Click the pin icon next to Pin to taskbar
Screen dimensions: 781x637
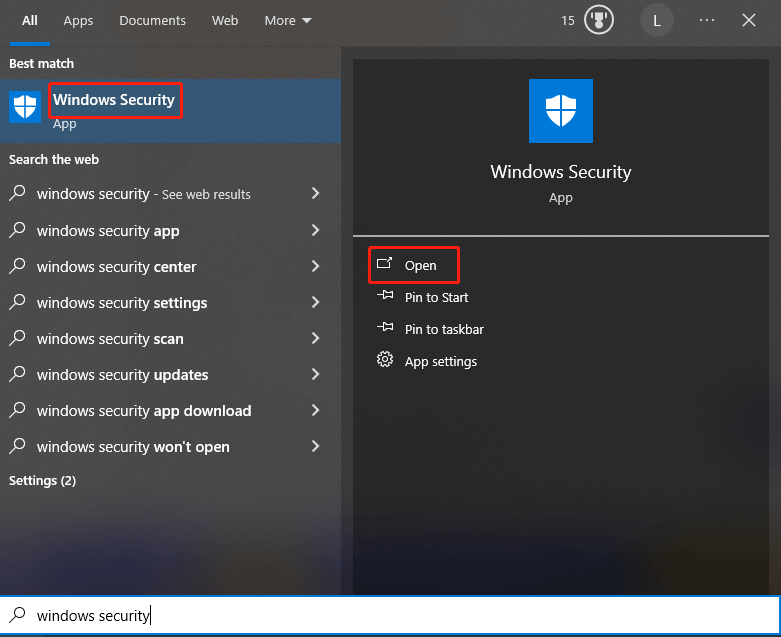(x=385, y=327)
